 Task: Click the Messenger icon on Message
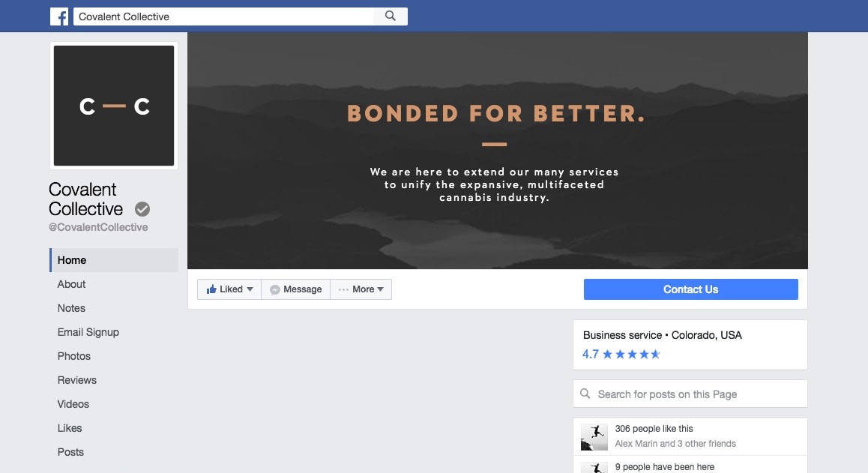tap(274, 289)
